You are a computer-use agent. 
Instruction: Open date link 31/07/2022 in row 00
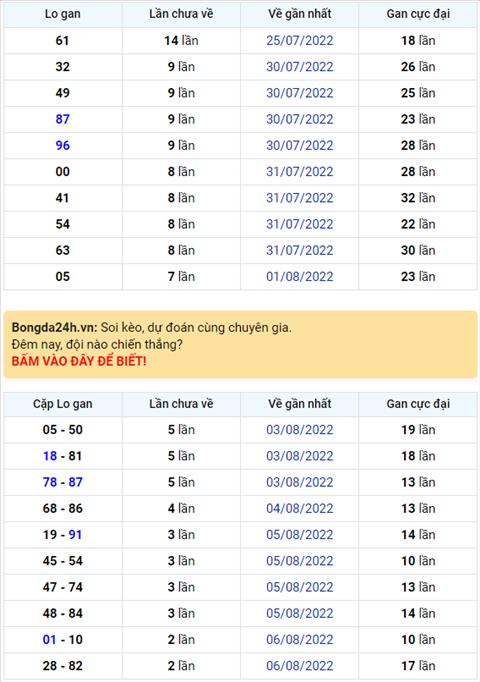coord(300,172)
